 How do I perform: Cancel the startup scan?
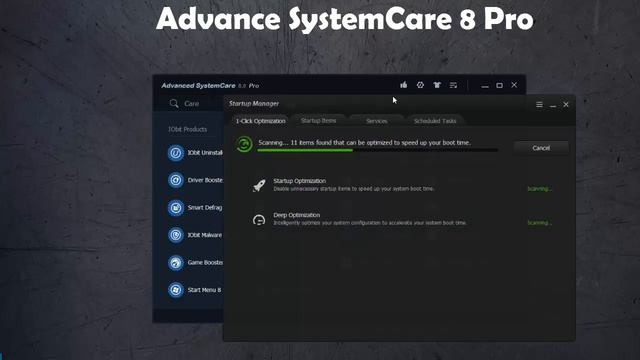[541, 148]
